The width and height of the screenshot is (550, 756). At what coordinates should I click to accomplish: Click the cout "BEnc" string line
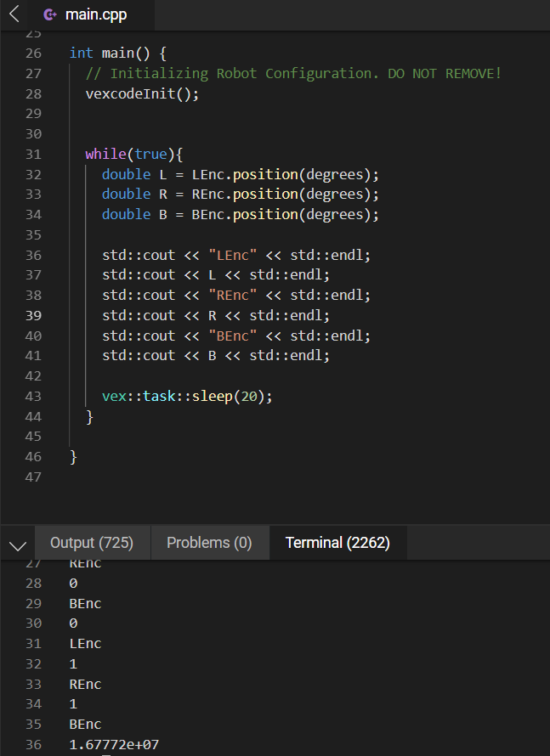pos(236,336)
